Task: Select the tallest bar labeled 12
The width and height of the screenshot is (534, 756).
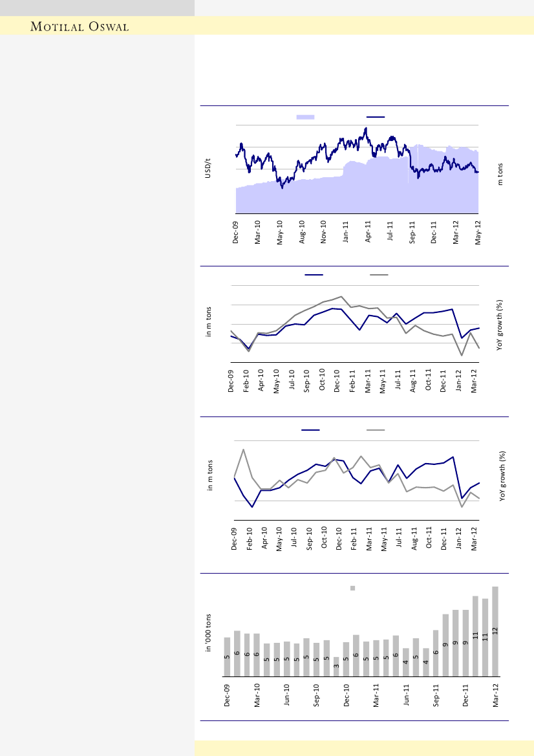Action: click(x=495, y=631)
